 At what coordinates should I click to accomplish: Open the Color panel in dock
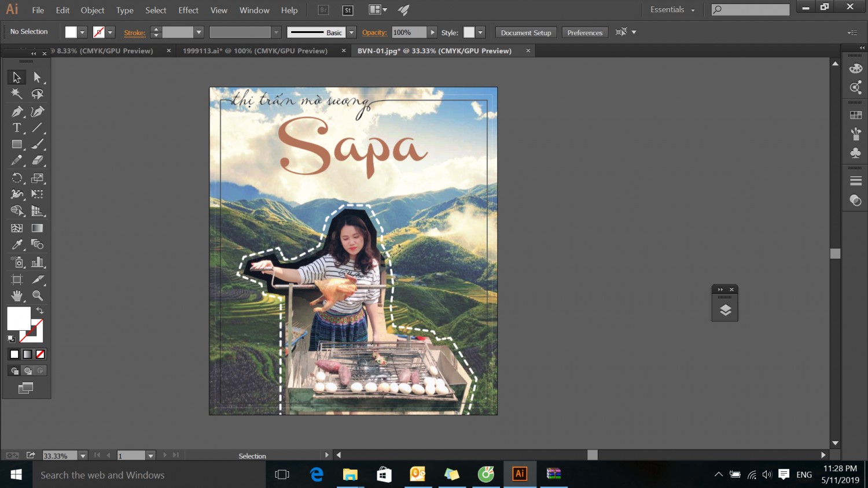point(856,68)
